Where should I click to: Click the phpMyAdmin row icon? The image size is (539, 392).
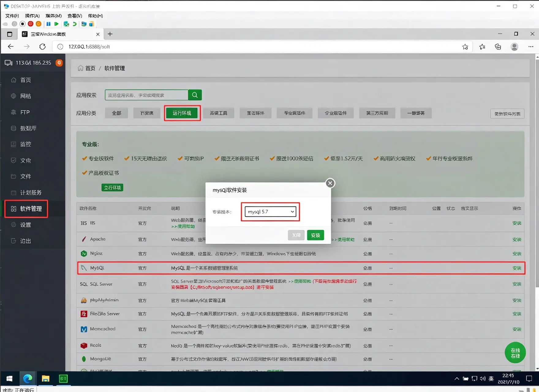(x=84, y=300)
